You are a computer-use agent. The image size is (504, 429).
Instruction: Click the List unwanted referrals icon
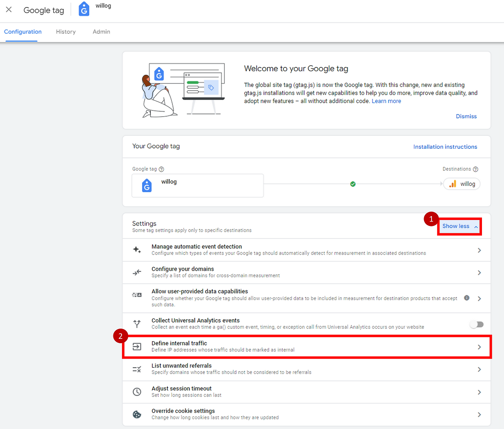(137, 369)
